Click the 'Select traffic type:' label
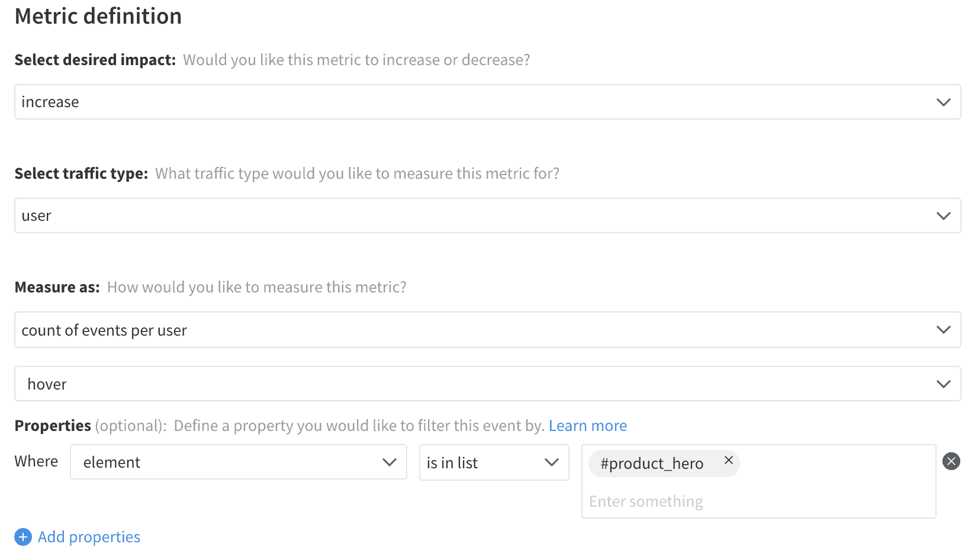The image size is (978, 560). 81,173
